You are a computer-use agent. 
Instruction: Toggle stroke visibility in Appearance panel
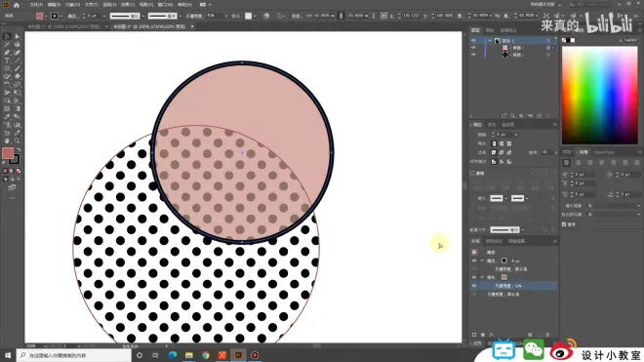click(474, 261)
